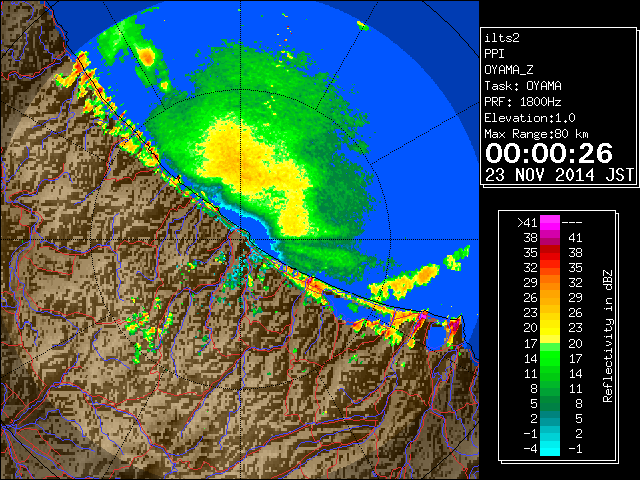Select the dark red 35 dBZ legend band
640x480 pixels.
(x=550, y=253)
